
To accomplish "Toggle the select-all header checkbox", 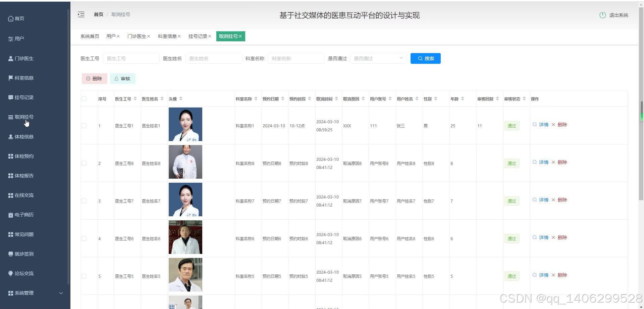I will click(84, 99).
